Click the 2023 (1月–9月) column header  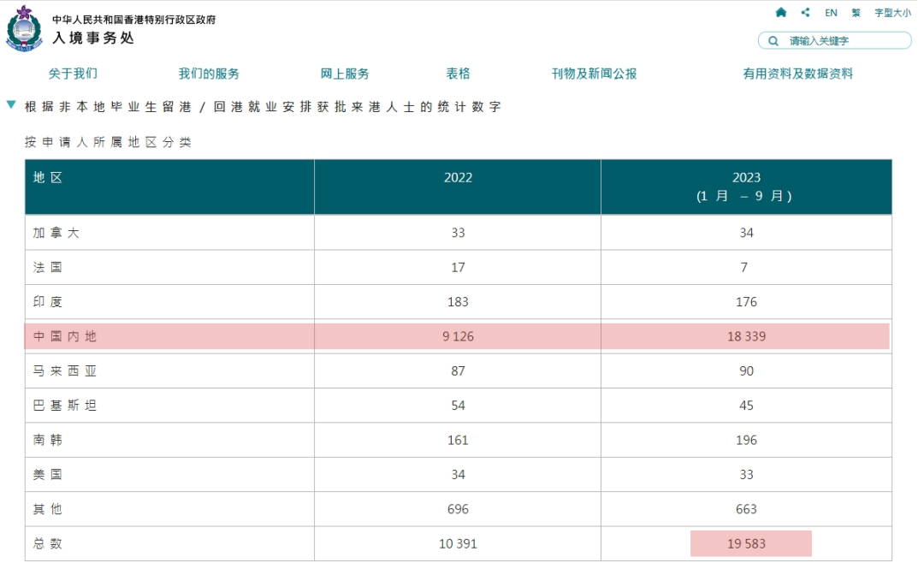coord(746,187)
